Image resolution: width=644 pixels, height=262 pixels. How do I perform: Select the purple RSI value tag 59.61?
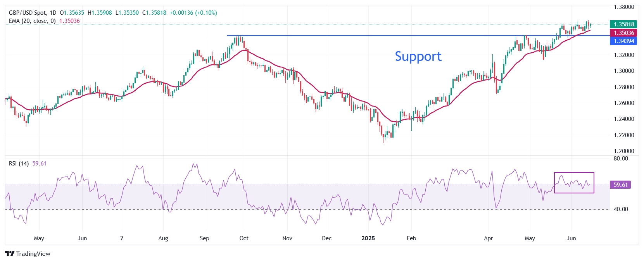[x=620, y=184]
